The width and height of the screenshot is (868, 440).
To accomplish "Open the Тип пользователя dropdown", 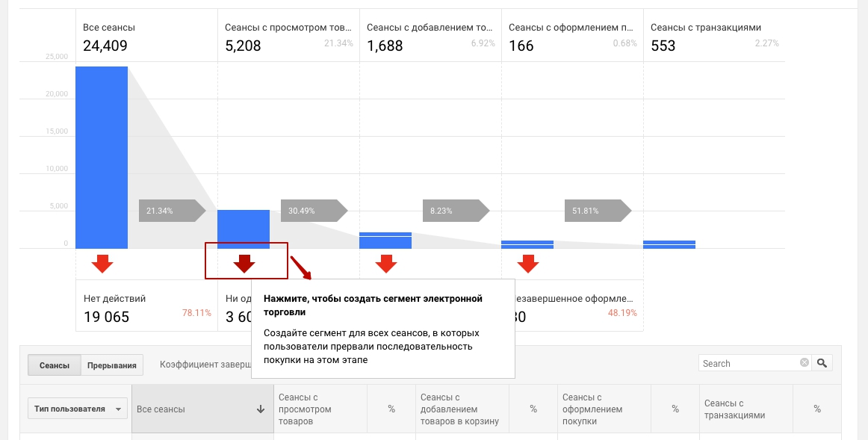I will pyautogui.click(x=78, y=409).
